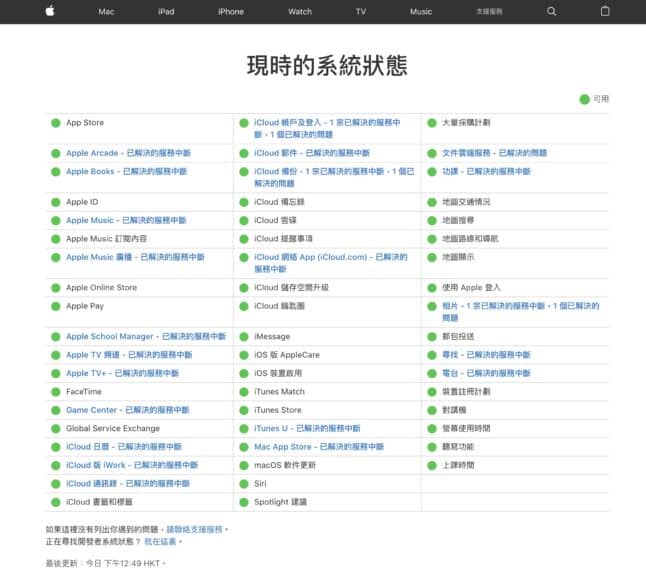
Task: Open the iTunes U resolved outage link
Action: pos(307,428)
